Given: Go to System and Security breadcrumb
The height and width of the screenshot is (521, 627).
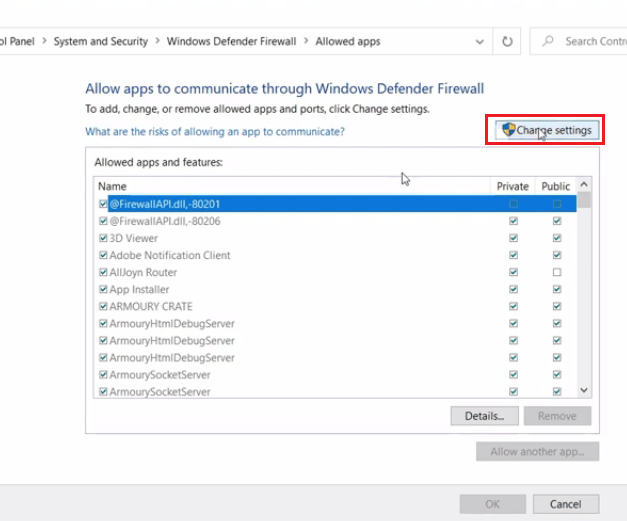Looking at the screenshot, I should coord(101,41).
